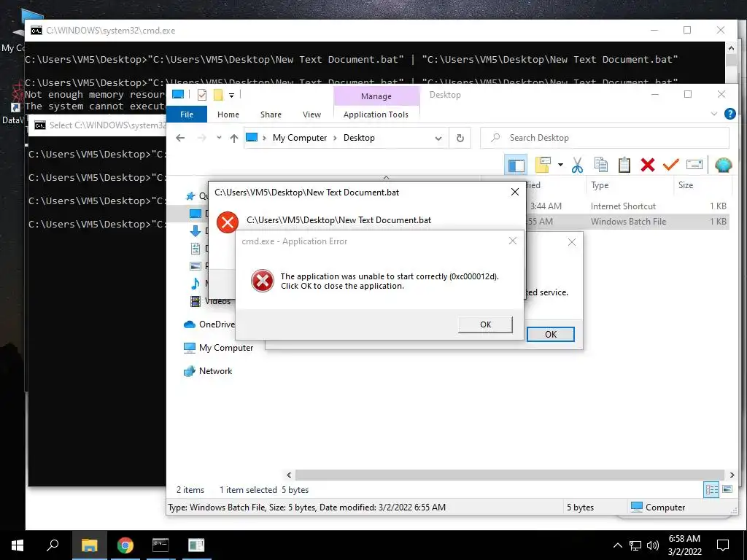Select the Internet Shortcut file row
Viewport: 747px width, 560px height.
pos(627,206)
